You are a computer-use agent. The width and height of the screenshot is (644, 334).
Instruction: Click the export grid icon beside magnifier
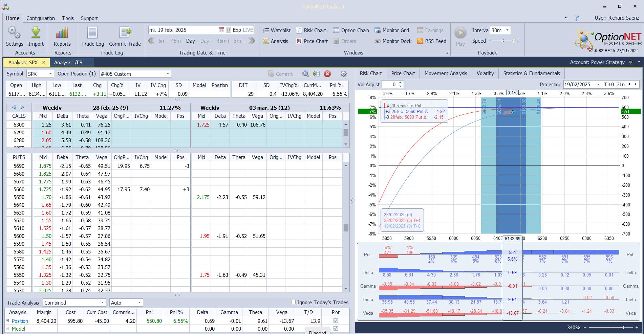(317, 74)
